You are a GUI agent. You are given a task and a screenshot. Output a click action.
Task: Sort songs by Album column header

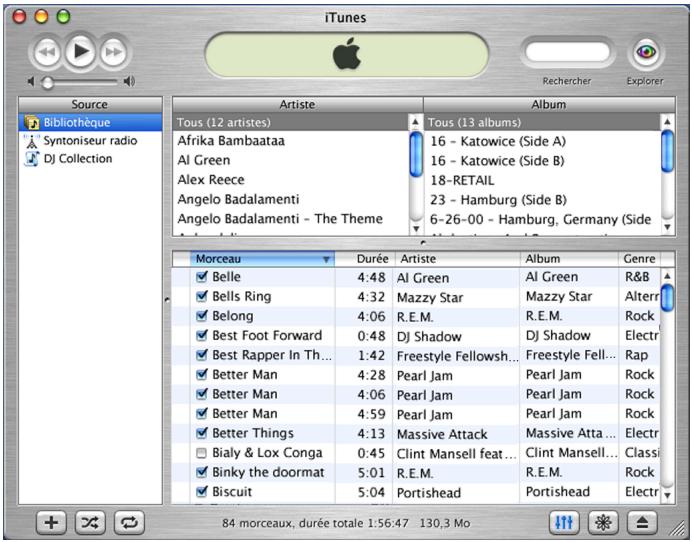(569, 259)
